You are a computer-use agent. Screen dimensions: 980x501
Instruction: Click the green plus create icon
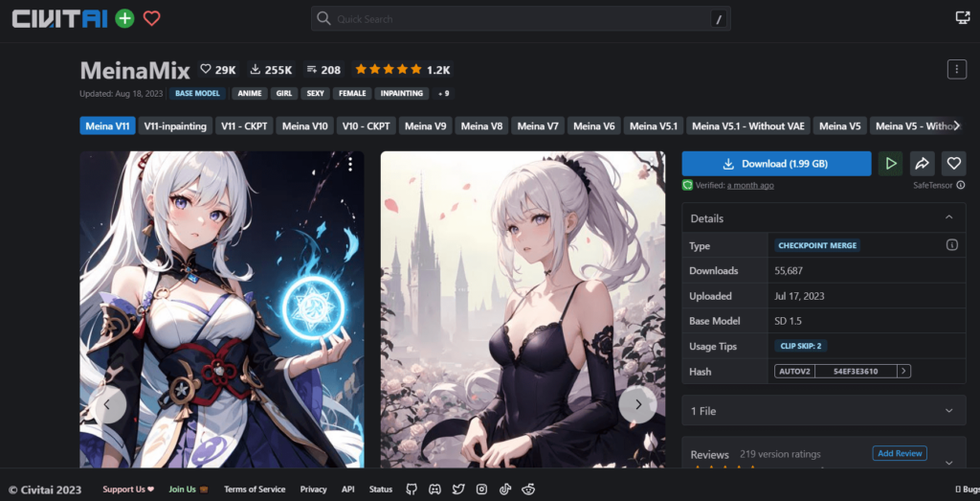124,18
